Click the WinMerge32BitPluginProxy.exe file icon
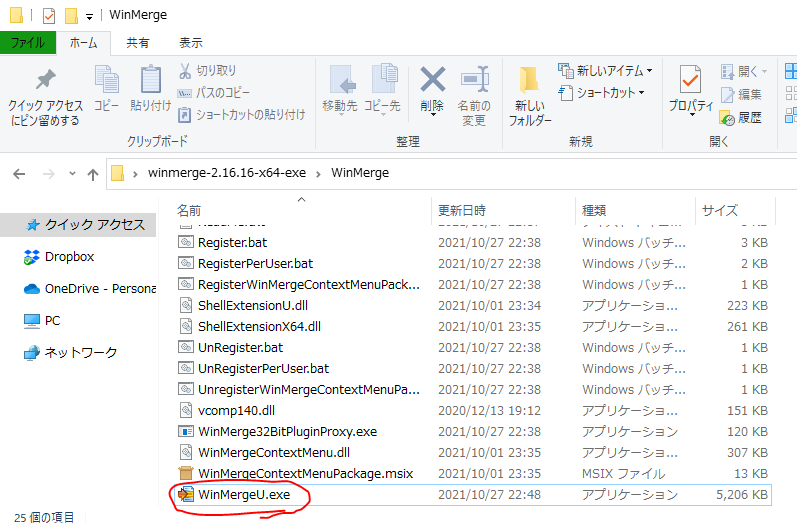Viewport: 797px width, 528px height. 186,431
